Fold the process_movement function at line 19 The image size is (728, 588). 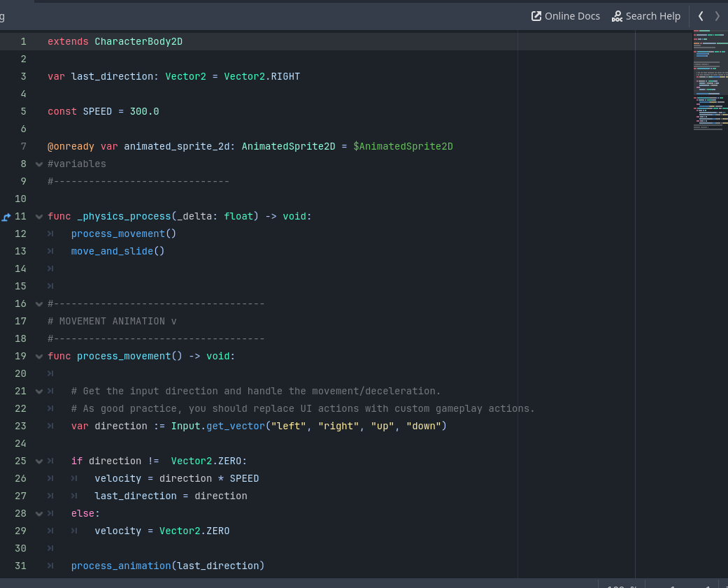pyautogui.click(x=39, y=357)
